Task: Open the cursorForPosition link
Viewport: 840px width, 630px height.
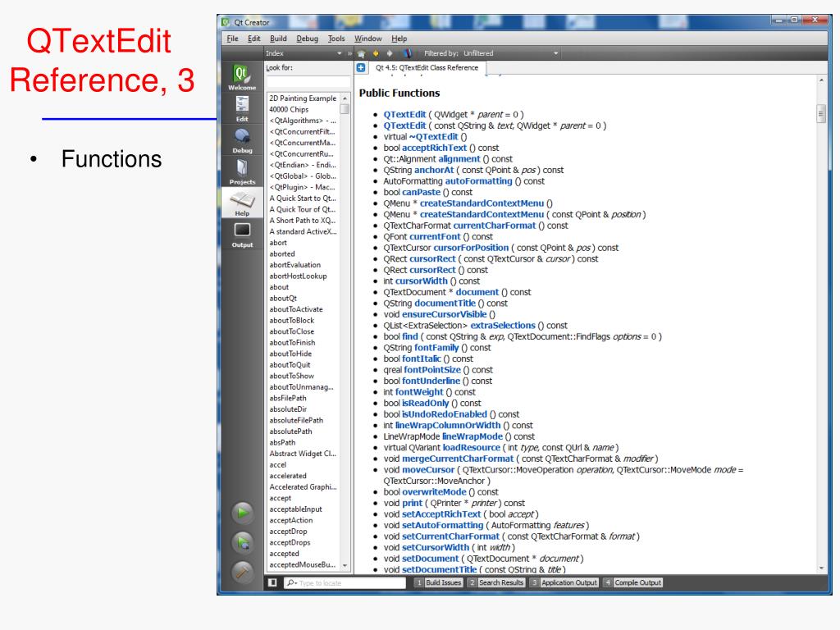Action: 471,248
